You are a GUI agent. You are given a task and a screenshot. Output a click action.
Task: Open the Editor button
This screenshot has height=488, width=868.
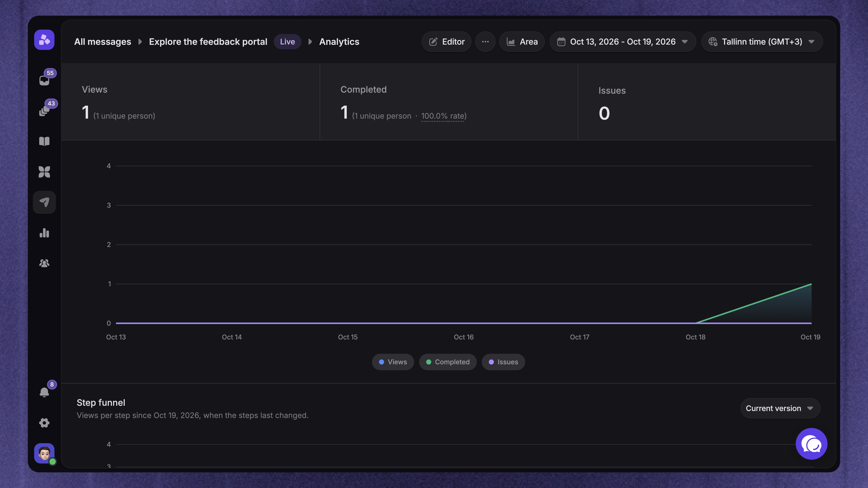(447, 42)
